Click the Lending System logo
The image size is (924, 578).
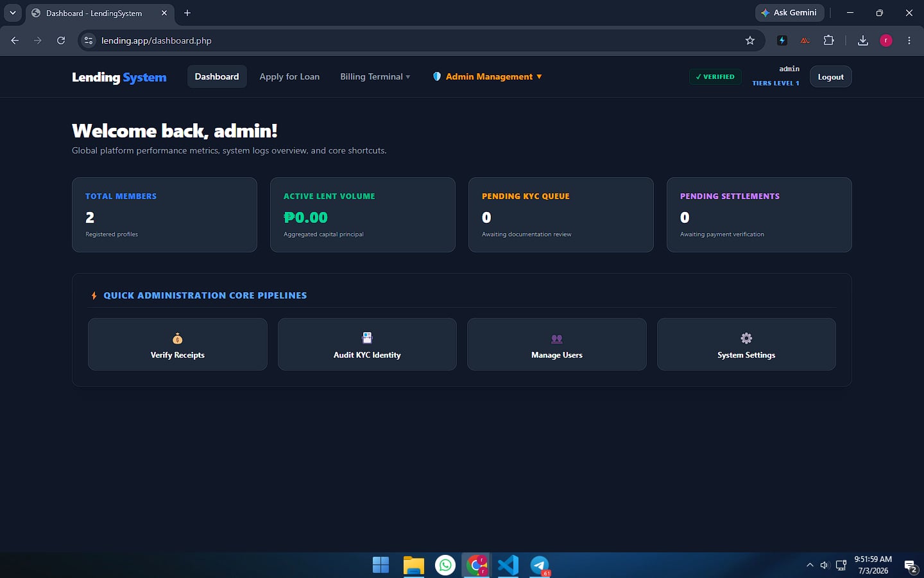tap(119, 77)
